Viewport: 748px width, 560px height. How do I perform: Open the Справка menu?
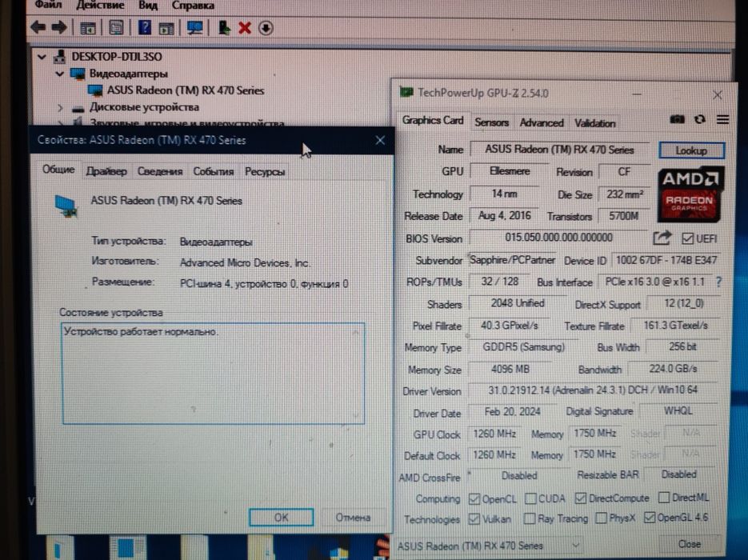click(193, 6)
